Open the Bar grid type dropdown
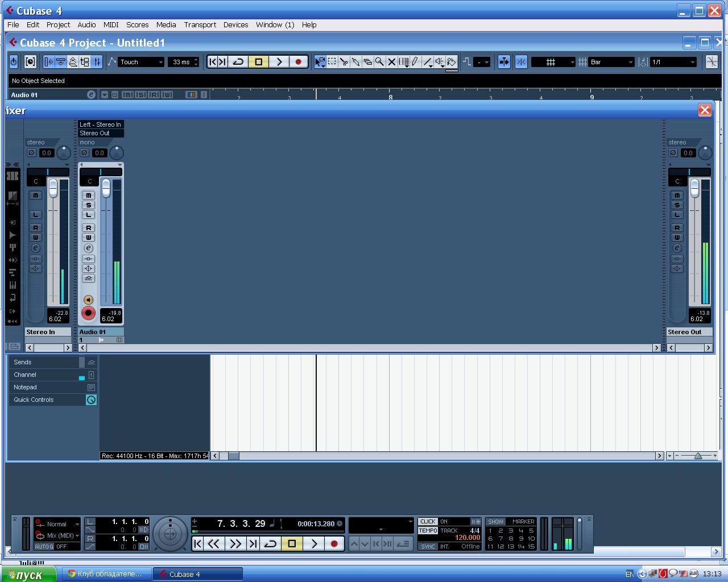The width and height of the screenshot is (728, 582). pyautogui.click(x=611, y=62)
